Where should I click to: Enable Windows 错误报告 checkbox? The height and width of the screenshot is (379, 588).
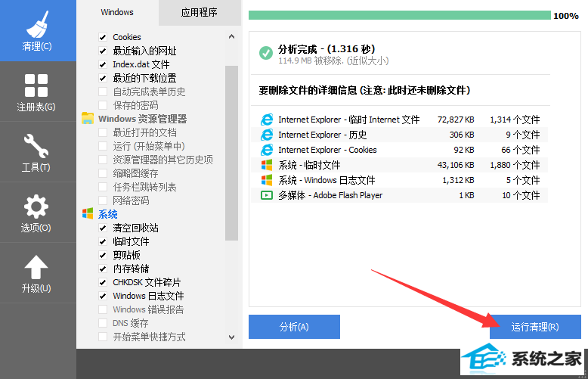(103, 309)
